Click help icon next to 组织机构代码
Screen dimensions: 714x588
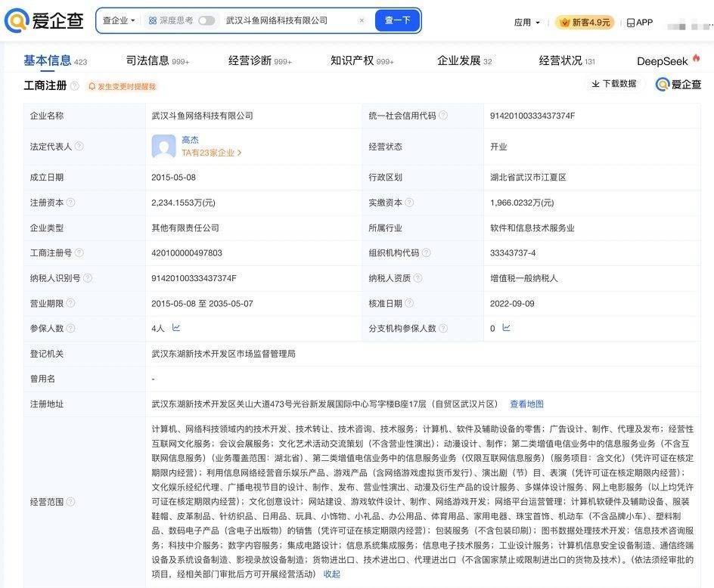427,252
